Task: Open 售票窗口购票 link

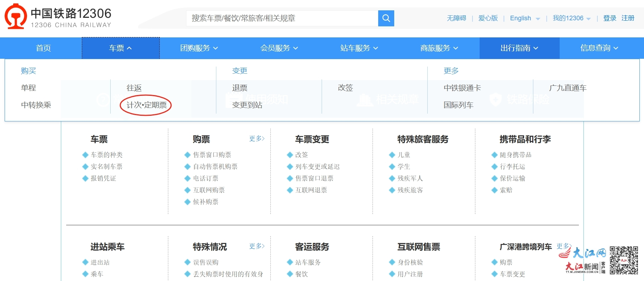Action: click(212, 155)
